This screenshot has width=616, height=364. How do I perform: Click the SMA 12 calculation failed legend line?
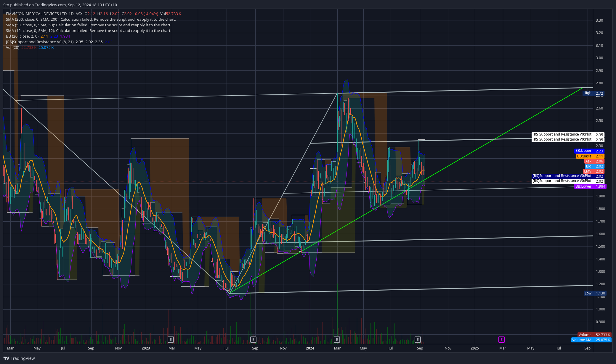(x=89, y=31)
